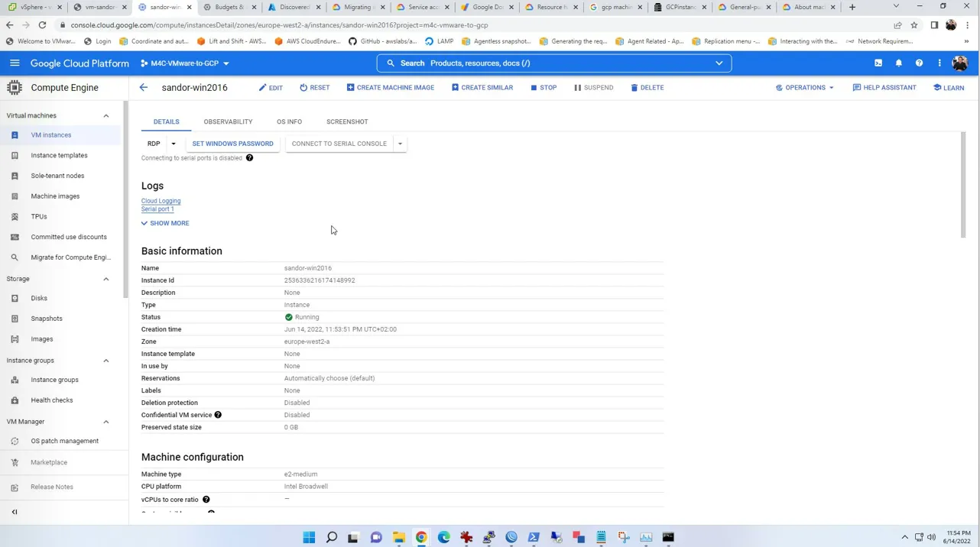Screen dimensions: 980x547
Task: Reload the page in Chrome
Action: coord(42,25)
